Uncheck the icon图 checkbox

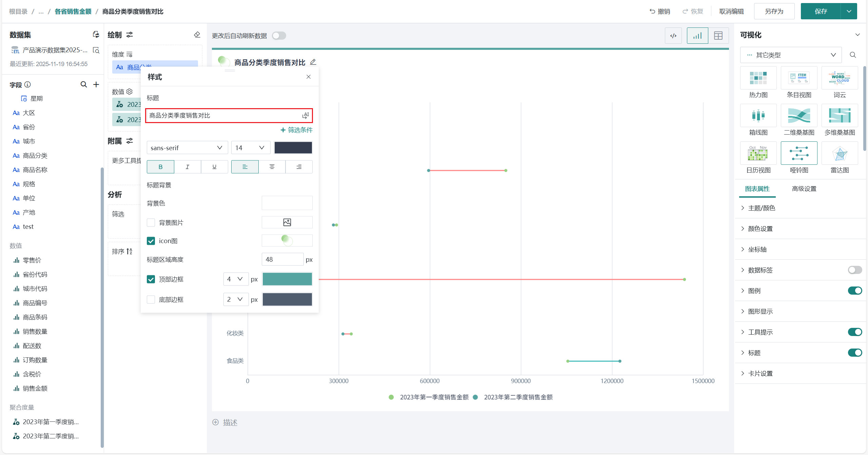click(x=151, y=241)
